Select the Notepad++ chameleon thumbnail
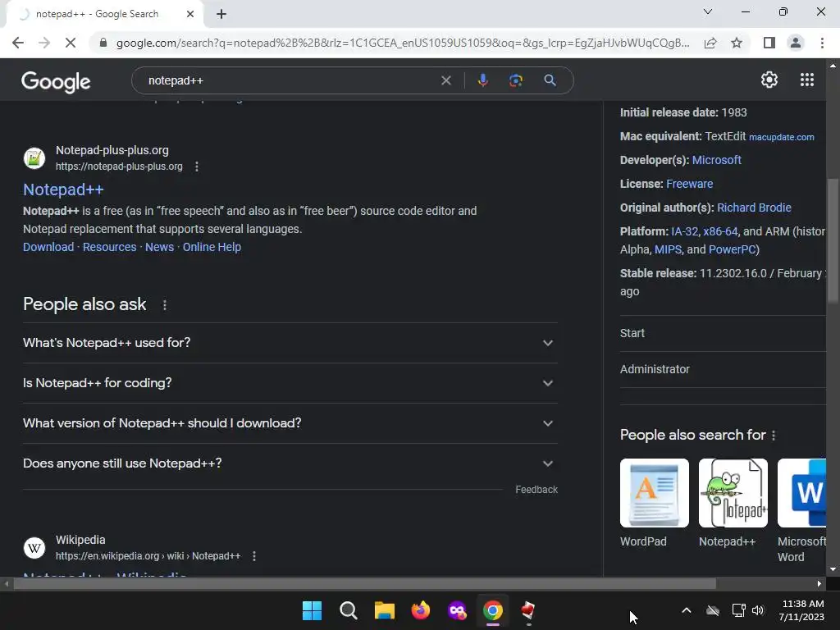 [733, 493]
